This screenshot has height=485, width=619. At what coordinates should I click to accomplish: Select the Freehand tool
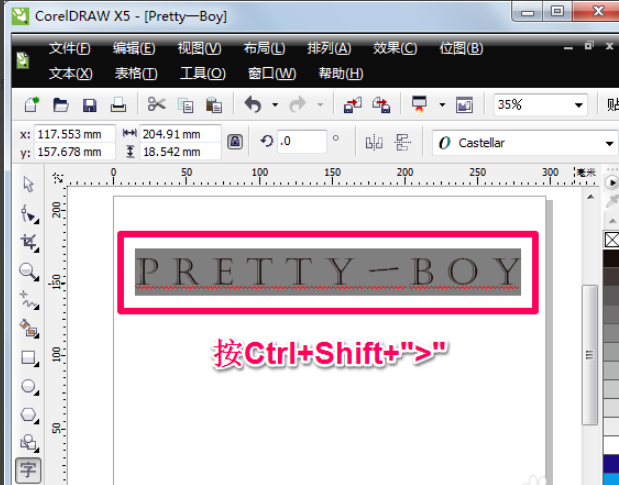pyautogui.click(x=29, y=300)
